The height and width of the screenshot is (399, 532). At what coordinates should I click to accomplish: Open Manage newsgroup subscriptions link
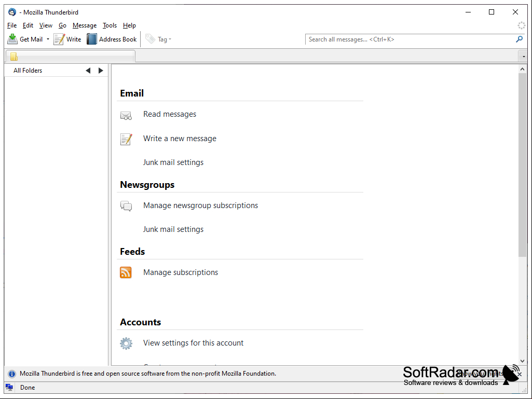200,205
